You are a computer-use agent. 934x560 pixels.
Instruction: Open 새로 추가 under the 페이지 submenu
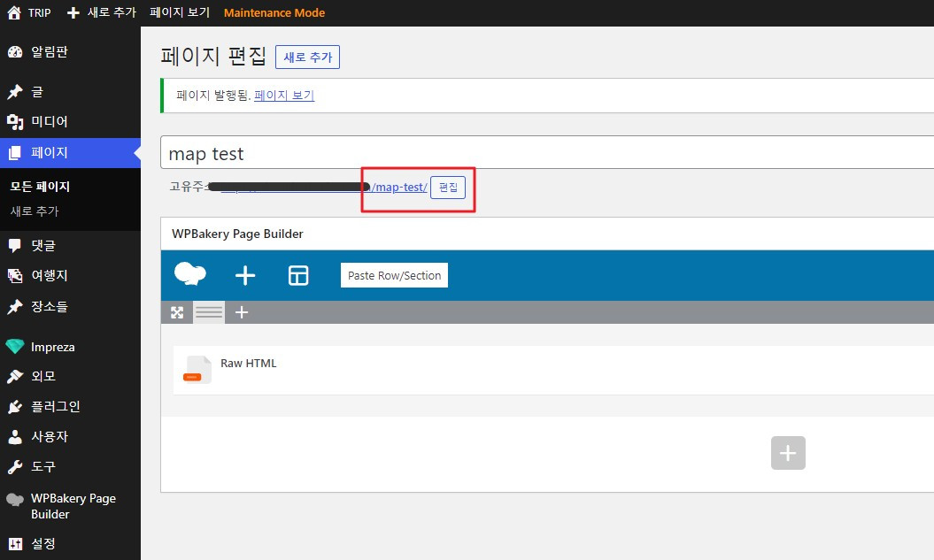[x=35, y=211]
